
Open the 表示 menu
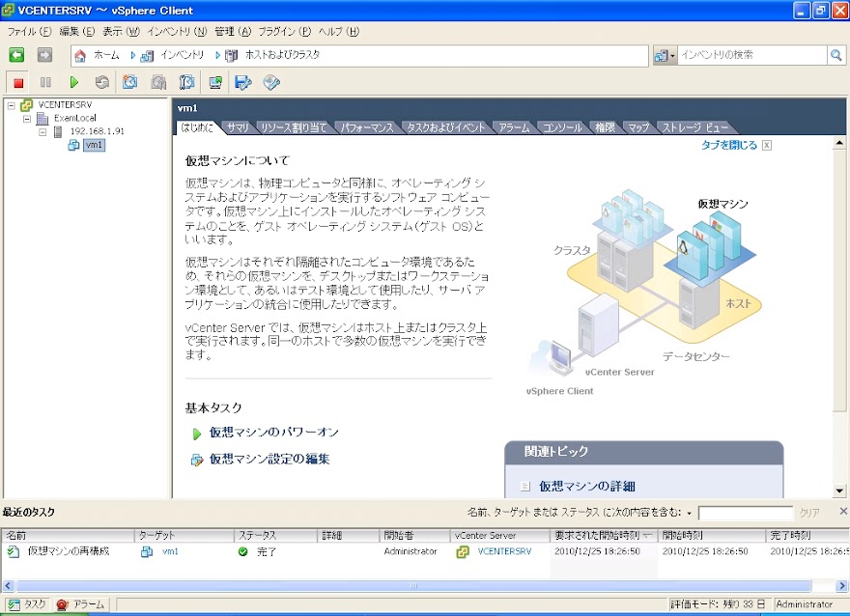pyautogui.click(x=122, y=32)
